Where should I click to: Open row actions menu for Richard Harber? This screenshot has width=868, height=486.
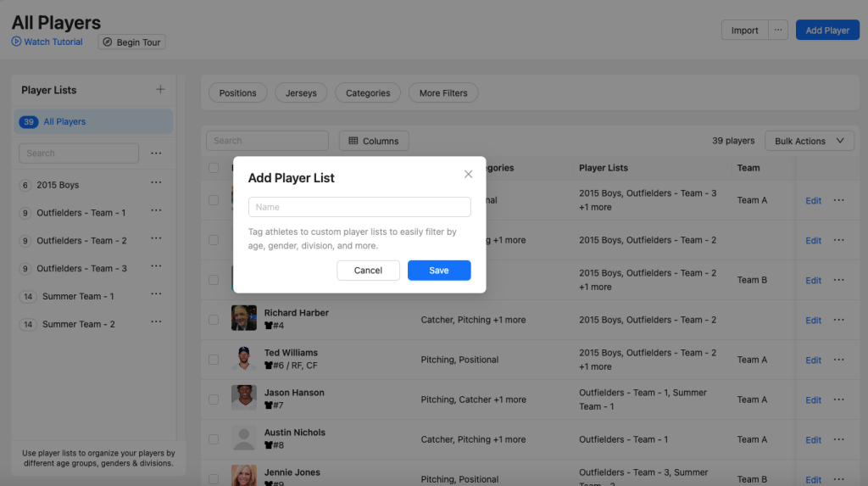coord(838,320)
